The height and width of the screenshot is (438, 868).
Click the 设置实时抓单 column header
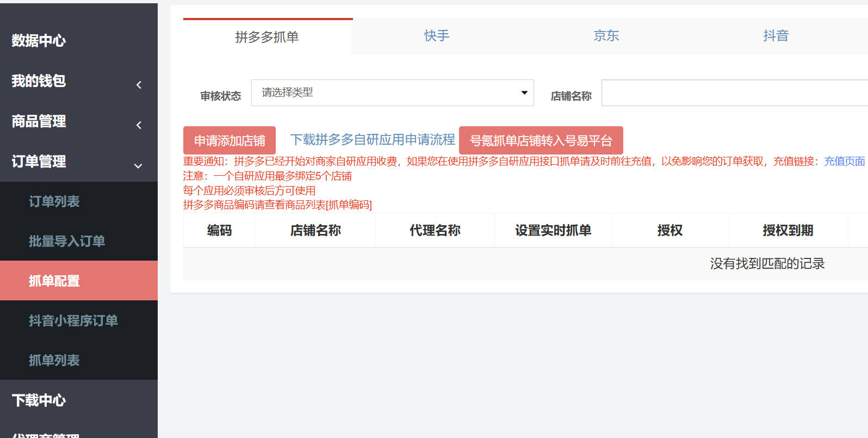click(x=553, y=230)
